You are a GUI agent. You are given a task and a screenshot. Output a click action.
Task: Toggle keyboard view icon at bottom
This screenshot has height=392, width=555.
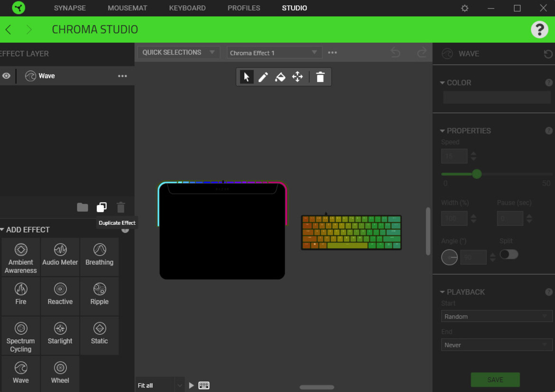(204, 385)
